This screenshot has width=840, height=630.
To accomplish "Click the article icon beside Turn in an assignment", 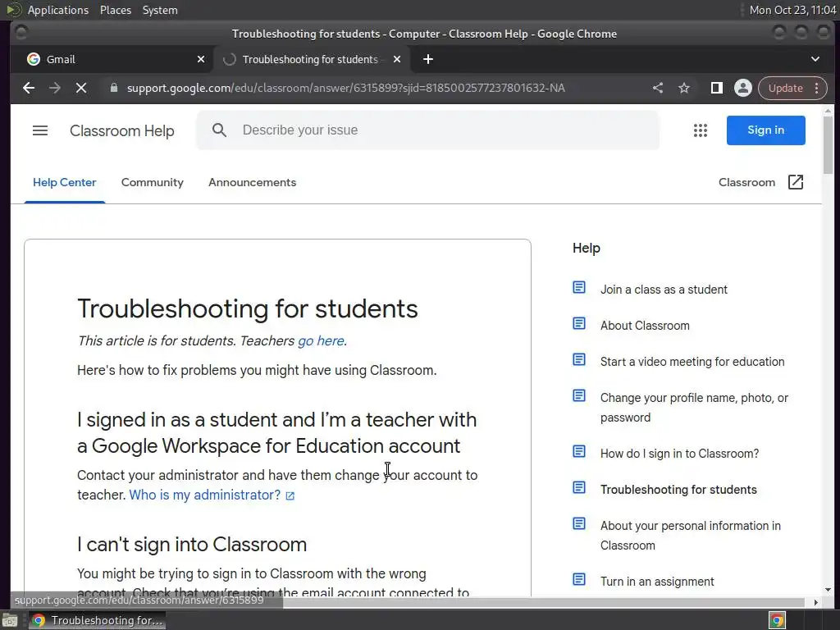I will (579, 580).
